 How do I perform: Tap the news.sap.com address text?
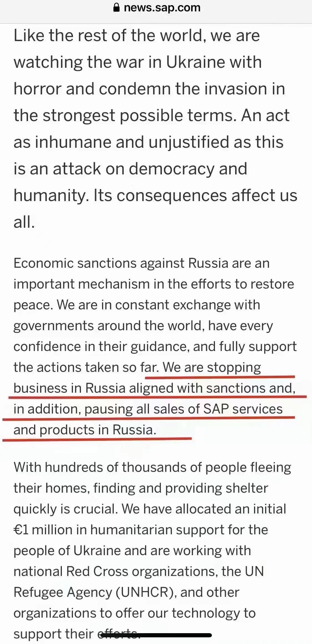[x=162, y=8]
